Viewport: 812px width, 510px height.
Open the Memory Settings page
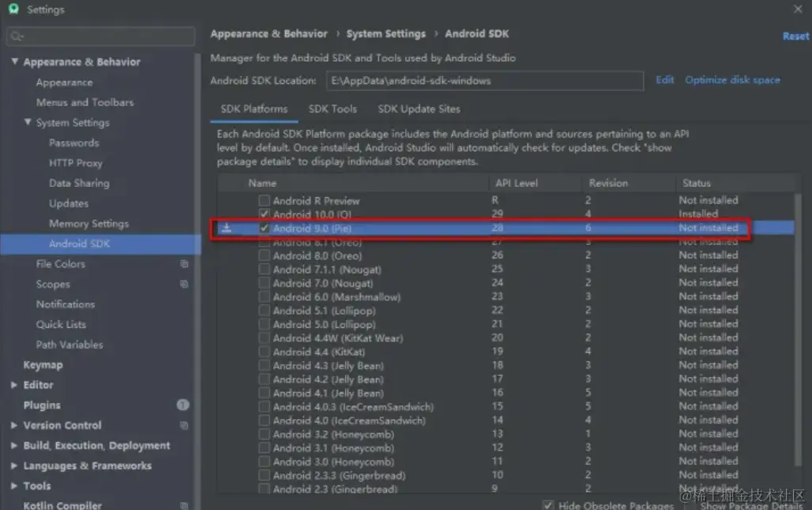pos(89,224)
